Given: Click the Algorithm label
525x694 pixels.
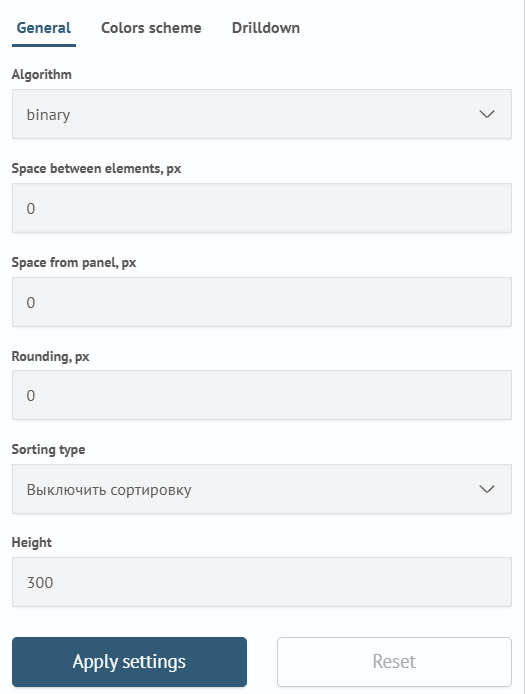Looking at the screenshot, I should (42, 74).
